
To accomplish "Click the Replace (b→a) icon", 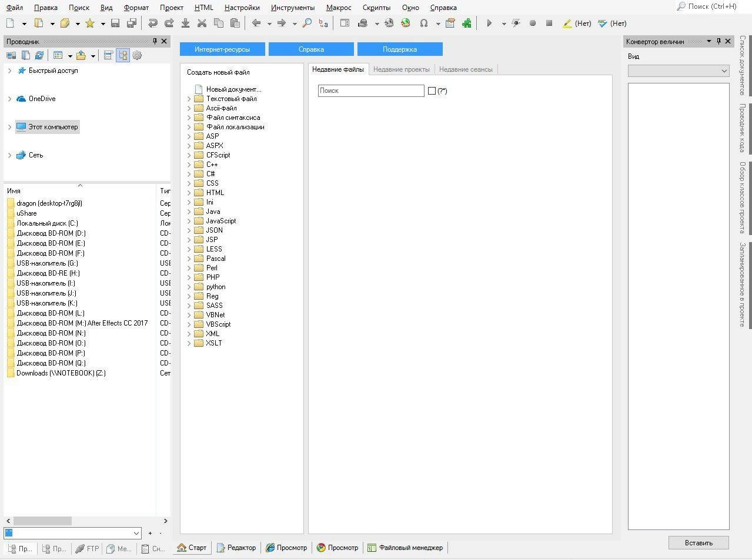I will pyautogui.click(x=323, y=23).
